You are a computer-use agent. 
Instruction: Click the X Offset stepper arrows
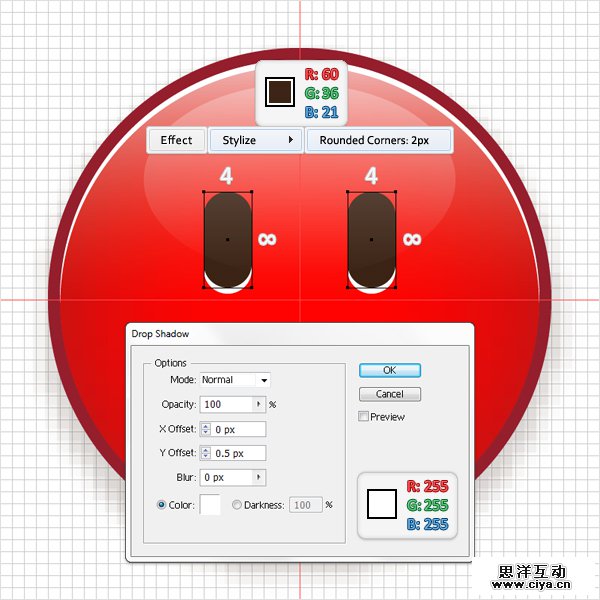(x=205, y=429)
